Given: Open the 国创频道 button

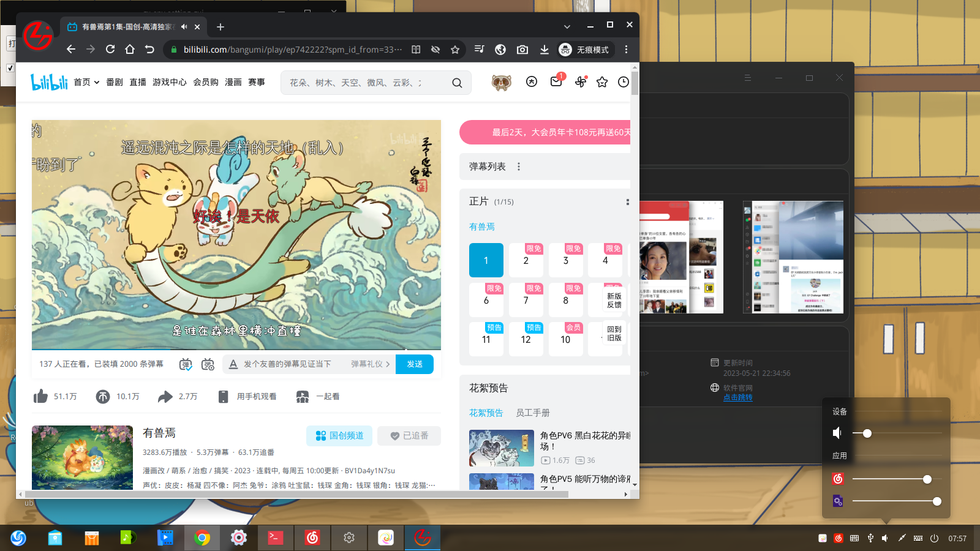Looking at the screenshot, I should coord(339,436).
